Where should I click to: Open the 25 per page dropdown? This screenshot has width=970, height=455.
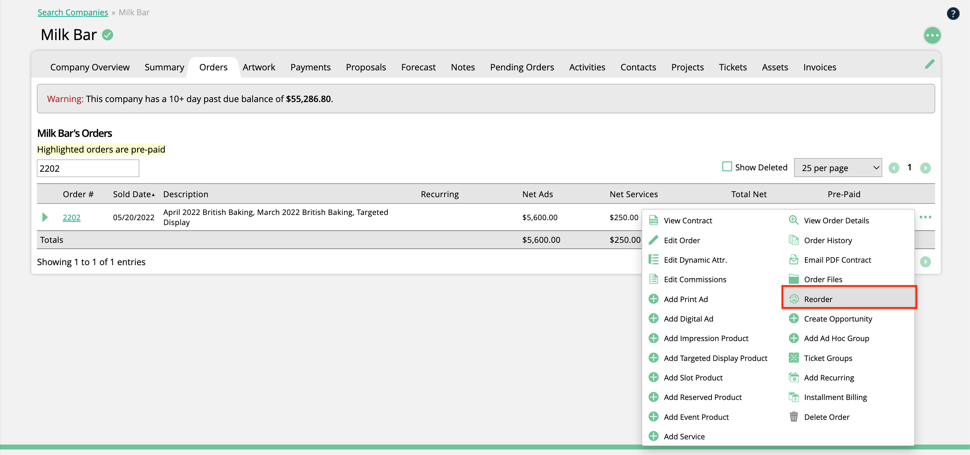click(838, 168)
